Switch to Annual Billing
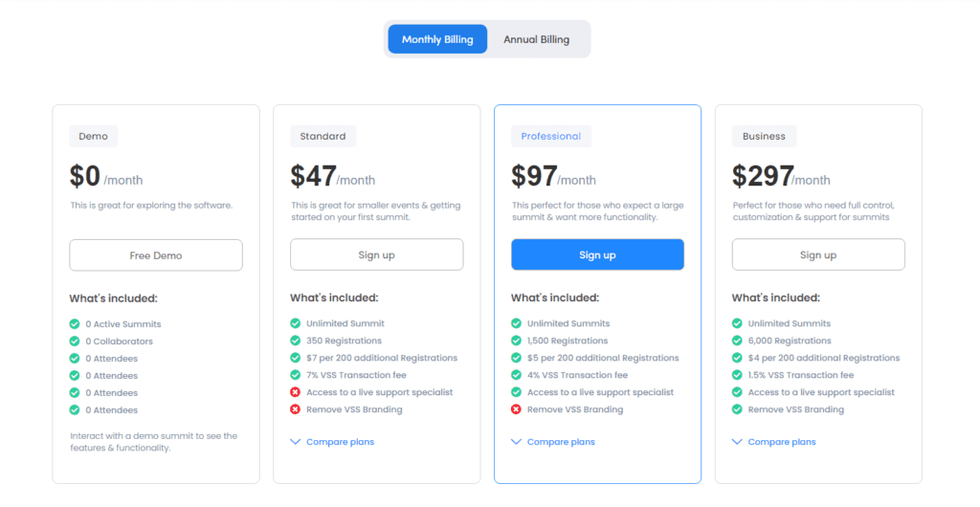980x507 pixels. click(x=536, y=39)
